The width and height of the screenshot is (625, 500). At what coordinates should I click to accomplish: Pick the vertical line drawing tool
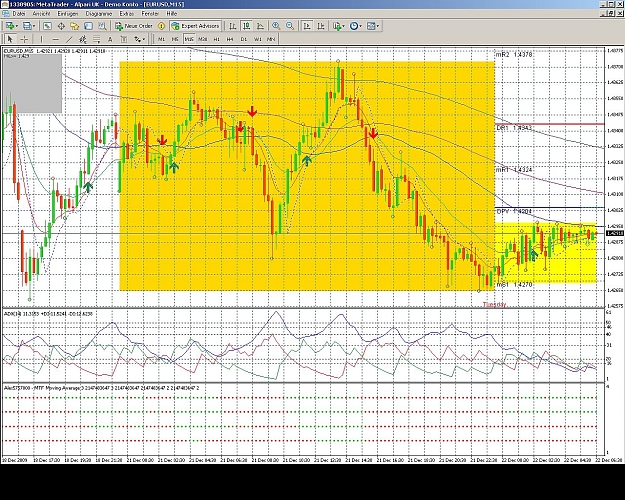[x=41, y=39]
